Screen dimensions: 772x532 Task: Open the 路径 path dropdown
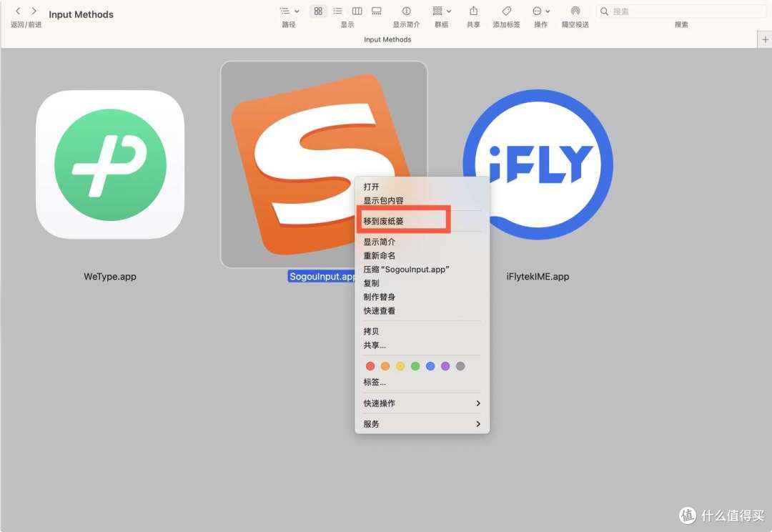coord(289,11)
